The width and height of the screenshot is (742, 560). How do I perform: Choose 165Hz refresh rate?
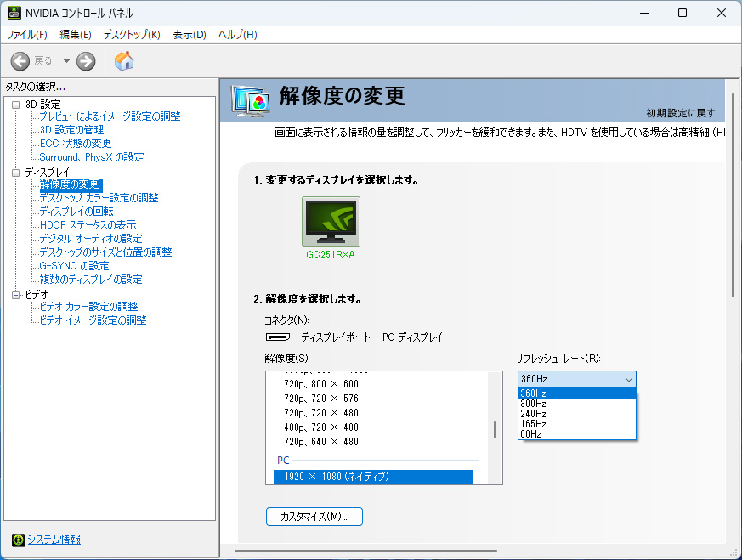577,424
